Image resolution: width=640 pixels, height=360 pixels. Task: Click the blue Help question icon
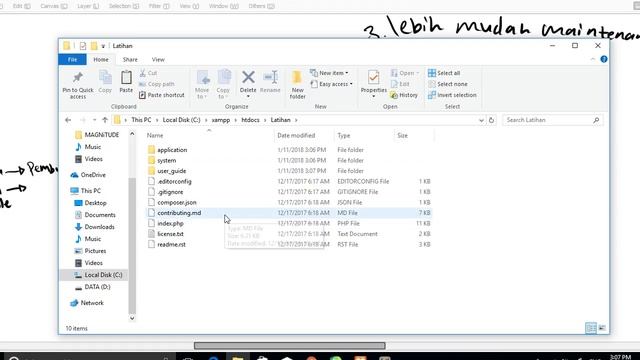point(604,59)
